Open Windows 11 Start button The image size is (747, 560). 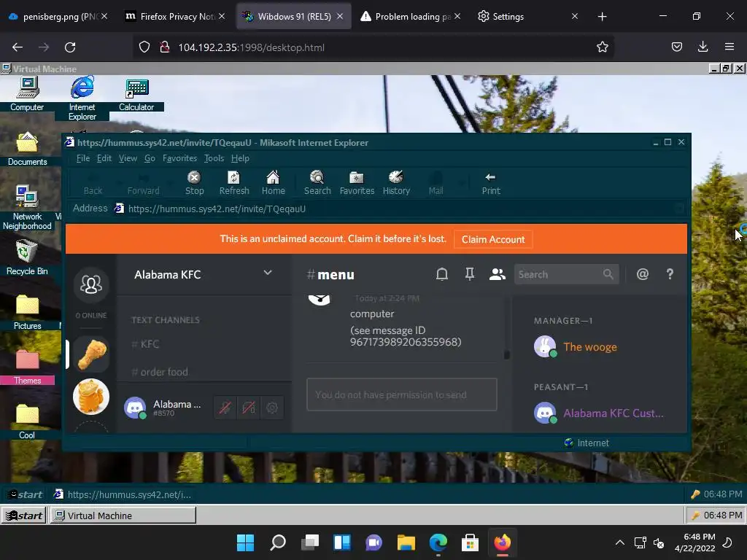(x=245, y=542)
